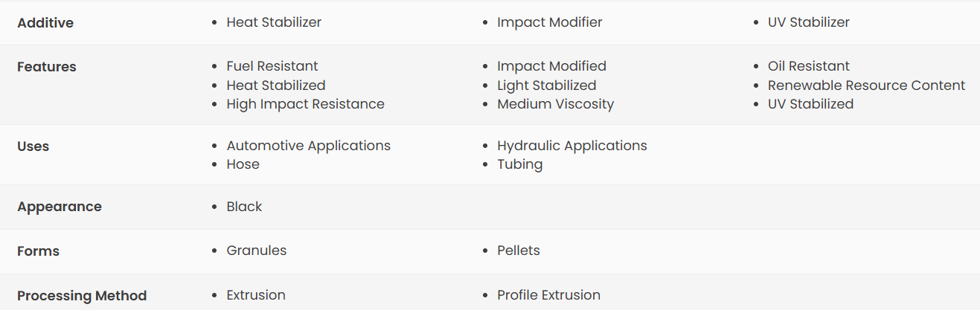Click Medium Viscosity in Features
This screenshot has height=310, width=980.
point(556,104)
